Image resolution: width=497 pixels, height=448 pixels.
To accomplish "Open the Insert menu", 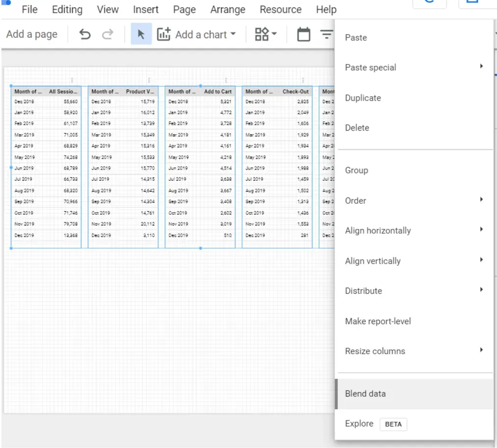I will (146, 9).
